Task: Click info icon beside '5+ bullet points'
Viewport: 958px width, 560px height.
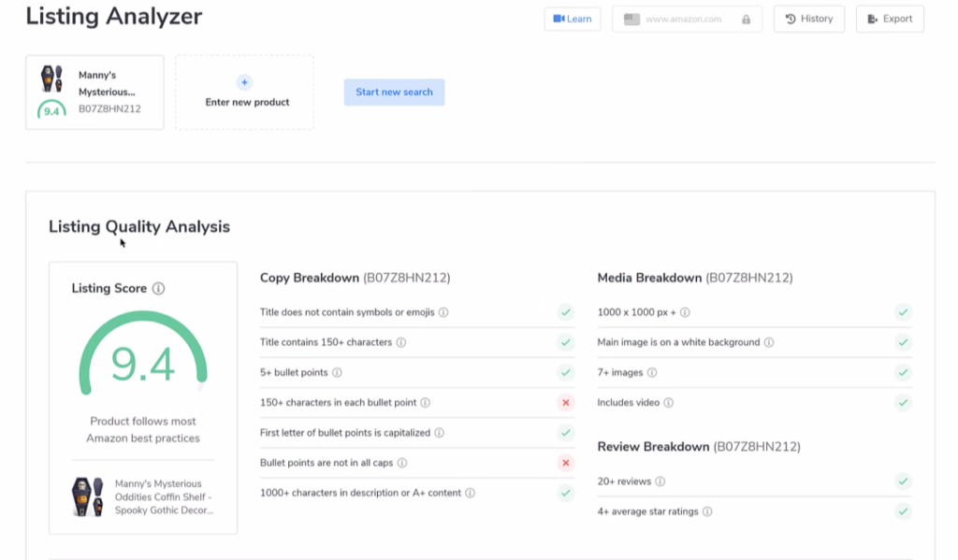Action: point(337,372)
